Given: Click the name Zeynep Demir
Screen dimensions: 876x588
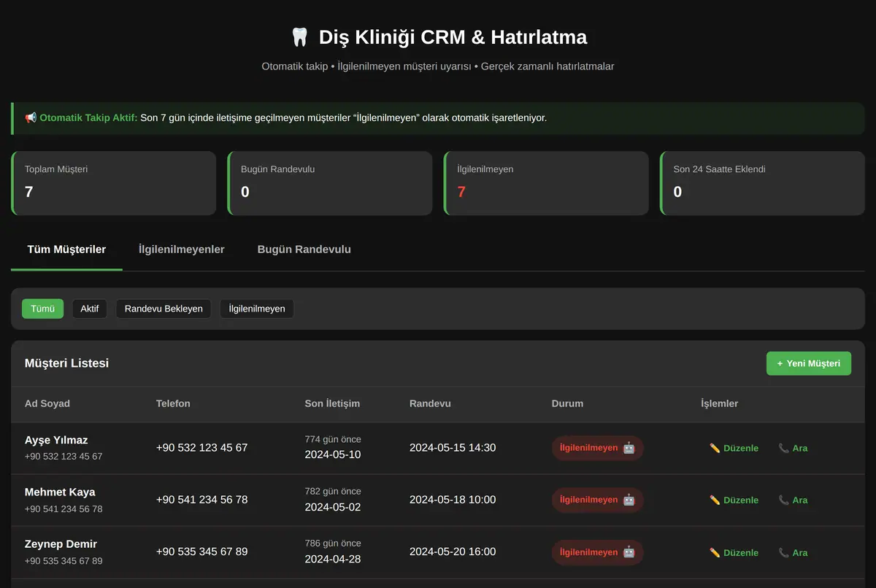Looking at the screenshot, I should pyautogui.click(x=61, y=544).
